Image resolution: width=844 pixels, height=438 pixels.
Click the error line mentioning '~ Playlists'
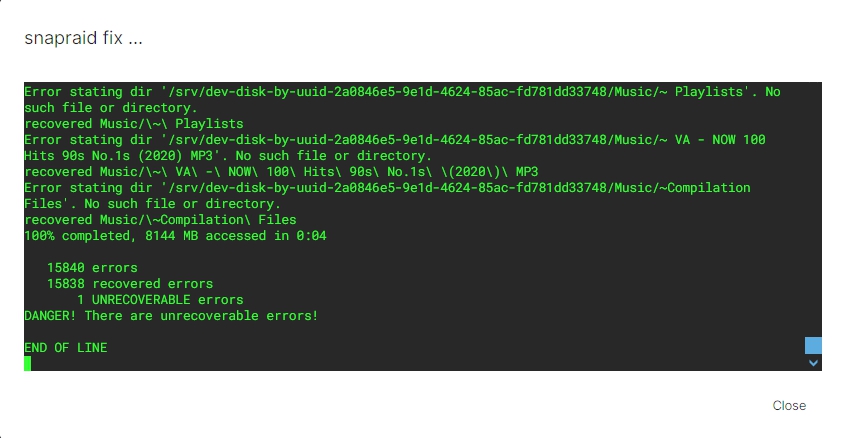point(402,92)
